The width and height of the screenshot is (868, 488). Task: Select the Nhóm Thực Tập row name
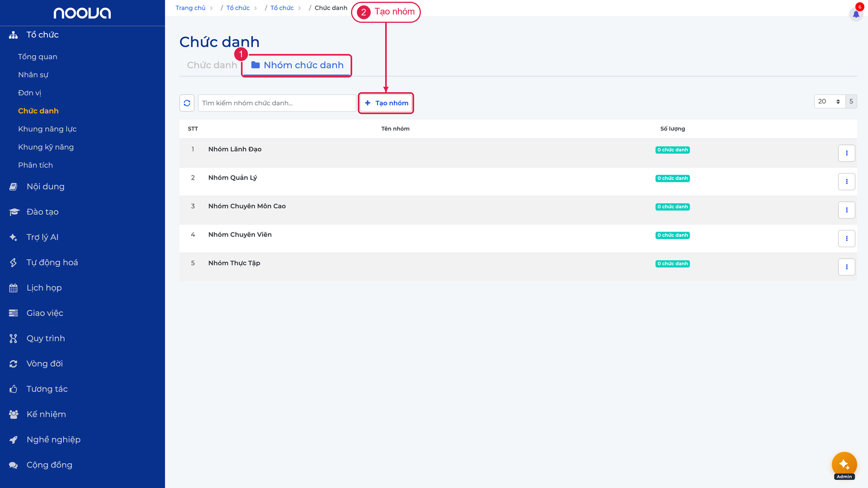tap(234, 263)
